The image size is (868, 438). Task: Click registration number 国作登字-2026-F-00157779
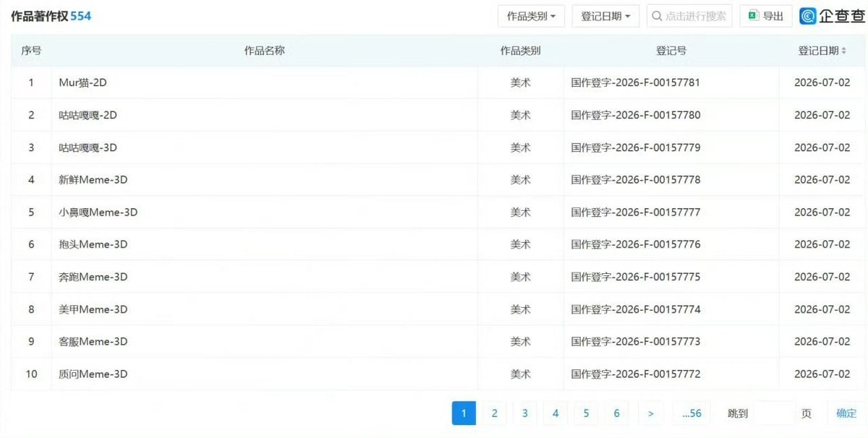point(636,147)
